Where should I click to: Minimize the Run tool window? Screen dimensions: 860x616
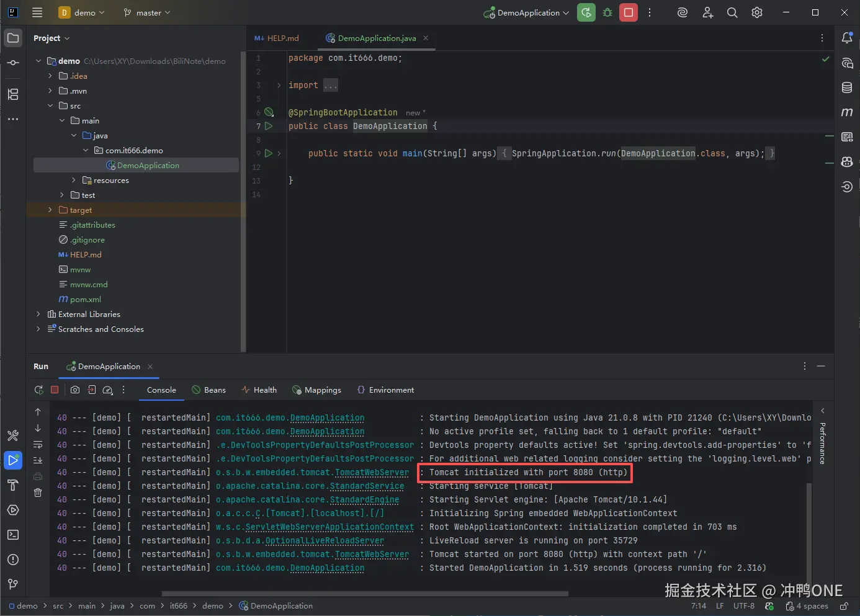(x=821, y=367)
